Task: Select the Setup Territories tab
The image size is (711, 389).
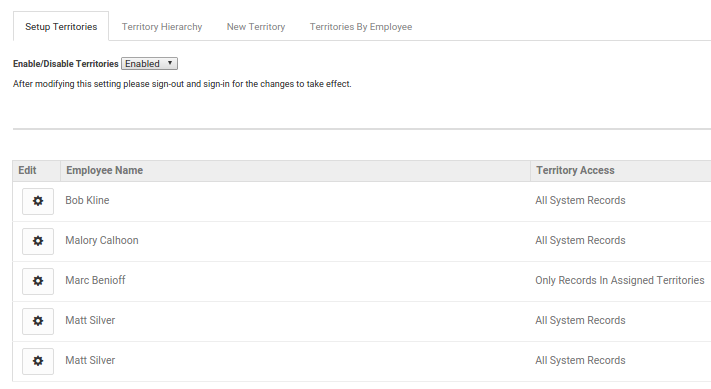Action: [61, 27]
